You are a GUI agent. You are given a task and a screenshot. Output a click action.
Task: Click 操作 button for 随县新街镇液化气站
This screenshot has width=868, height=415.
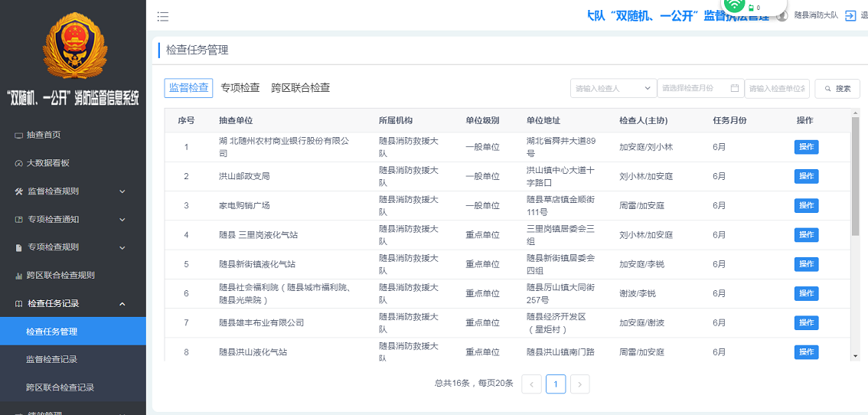[x=807, y=264]
